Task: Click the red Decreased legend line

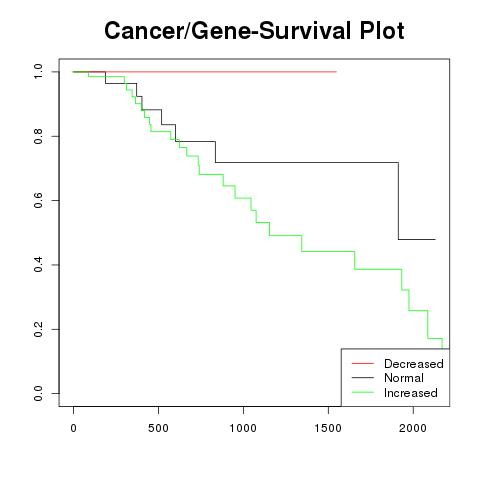Action: coord(363,363)
